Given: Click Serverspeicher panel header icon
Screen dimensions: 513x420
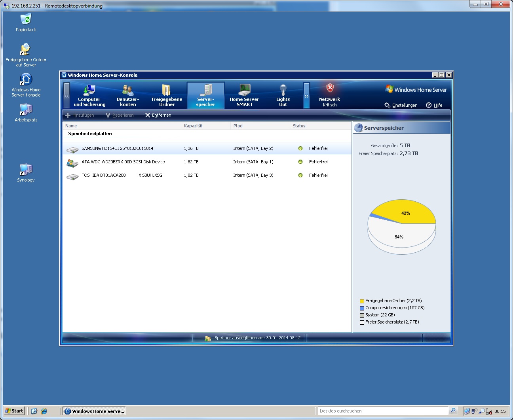Looking at the screenshot, I should pyautogui.click(x=358, y=128).
